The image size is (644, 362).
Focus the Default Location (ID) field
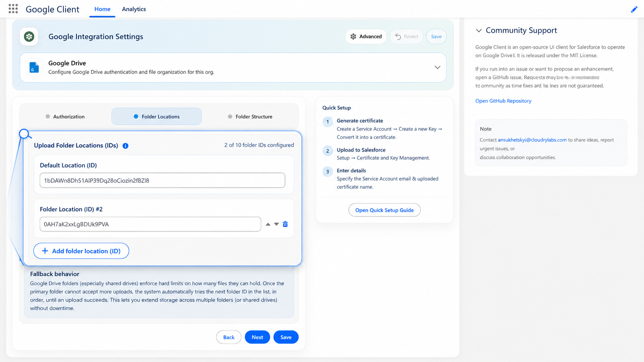point(163,180)
